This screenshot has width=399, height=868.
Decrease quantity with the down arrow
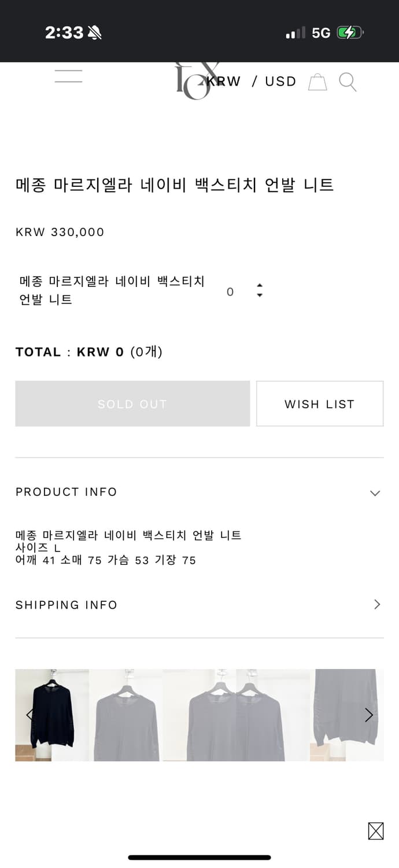[260, 295]
